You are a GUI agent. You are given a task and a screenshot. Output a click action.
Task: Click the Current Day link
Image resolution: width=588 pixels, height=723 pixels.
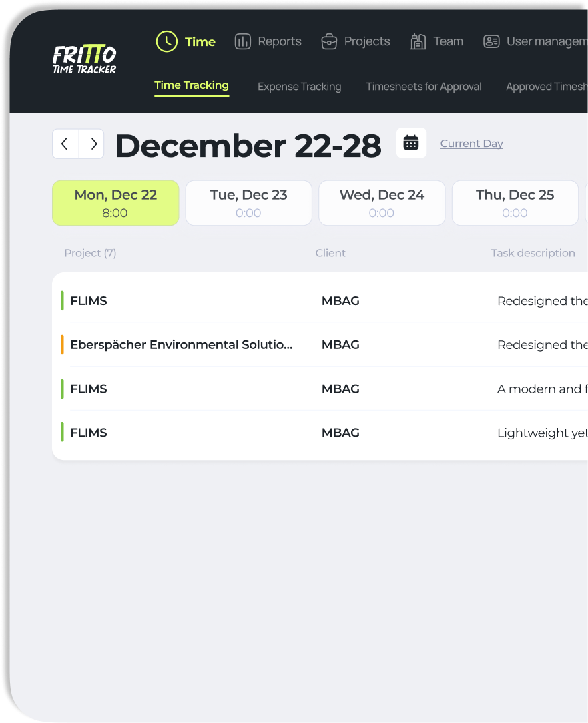point(471,144)
